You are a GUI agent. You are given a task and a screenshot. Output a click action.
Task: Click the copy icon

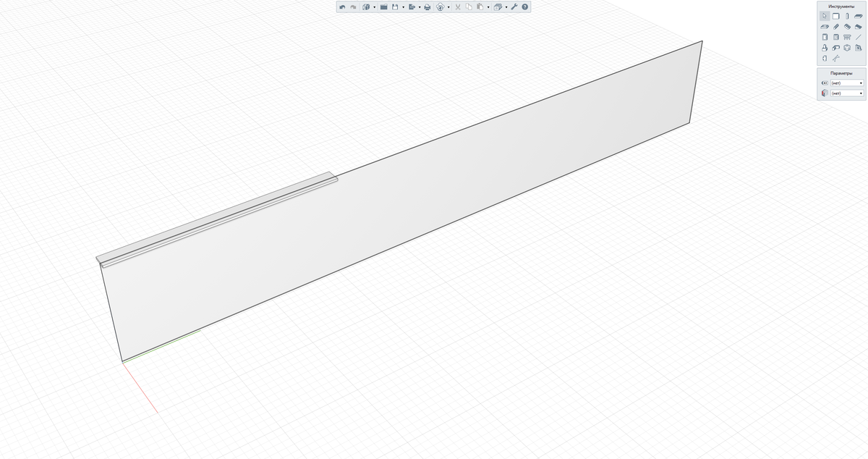(x=469, y=7)
